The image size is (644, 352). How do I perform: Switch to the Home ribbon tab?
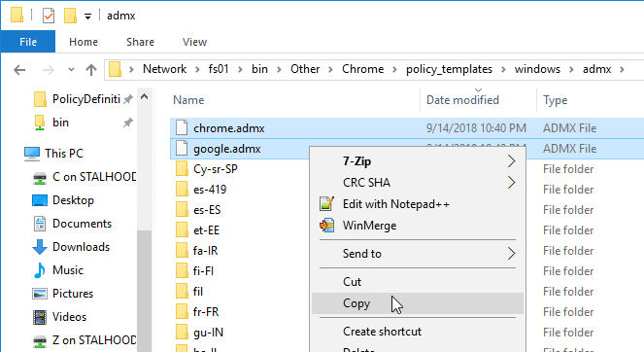[x=84, y=42]
